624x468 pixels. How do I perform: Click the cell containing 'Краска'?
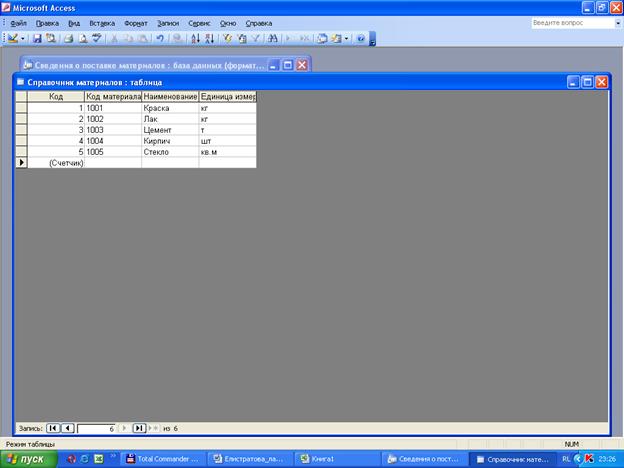point(170,108)
